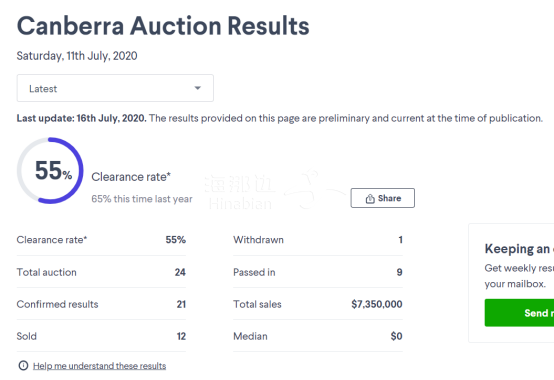This screenshot has height=380, width=554.
Task: Open the Latest date dropdown
Action: [x=115, y=88]
